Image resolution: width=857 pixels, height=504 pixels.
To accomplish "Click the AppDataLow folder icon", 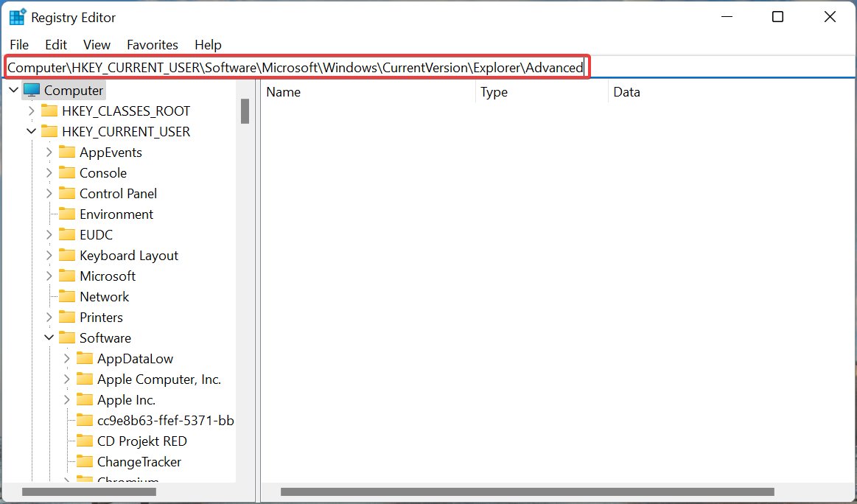I will (85, 359).
